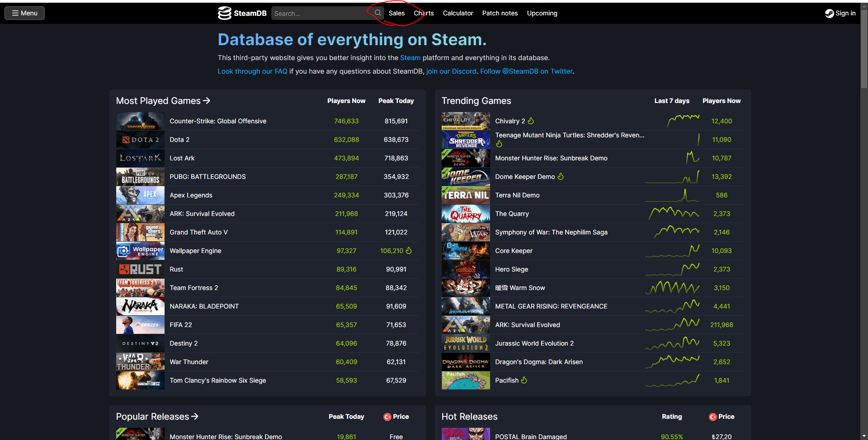Open the Destiny 2 entry
The width and height of the screenshot is (868, 440).
coord(184,343)
